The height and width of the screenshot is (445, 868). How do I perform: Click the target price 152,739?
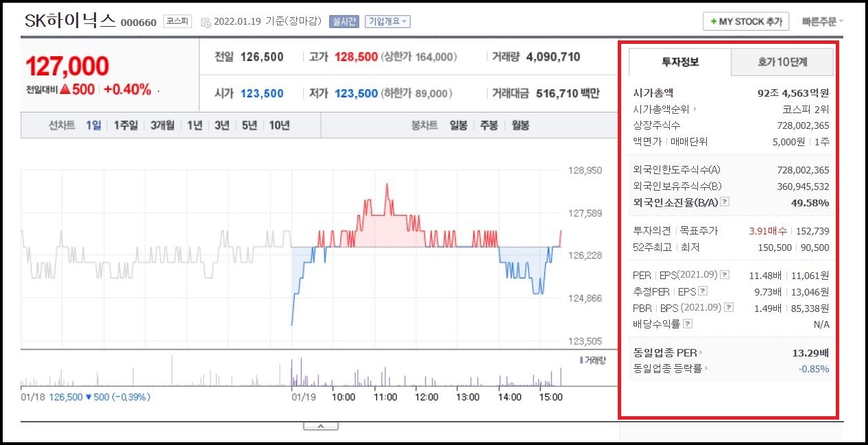tap(812, 231)
